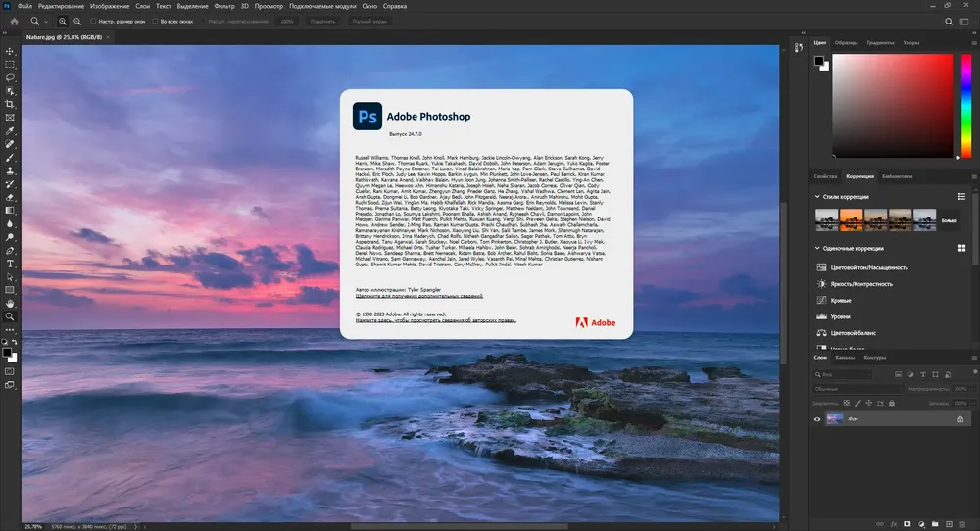Toggle lock position of layer
Image resolution: width=980 pixels, height=531 pixels.
868,403
